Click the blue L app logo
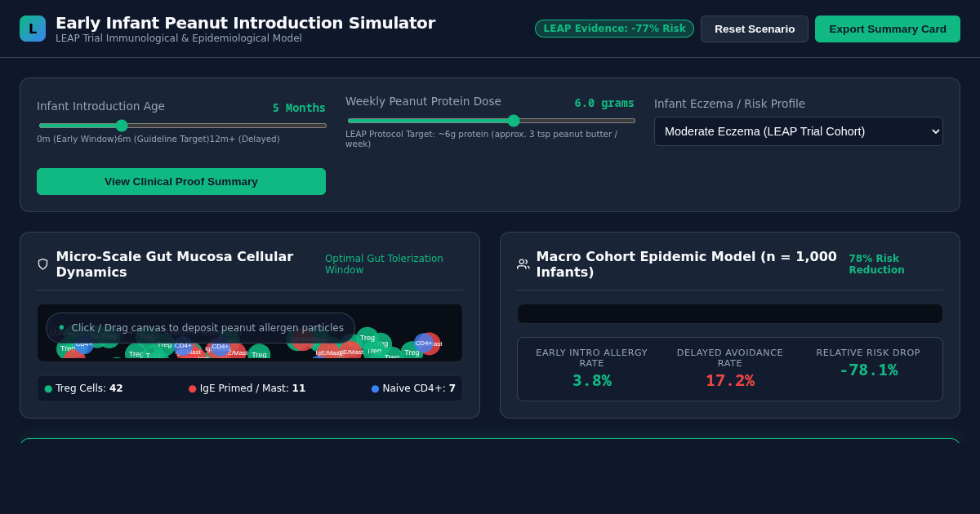 click(x=33, y=29)
